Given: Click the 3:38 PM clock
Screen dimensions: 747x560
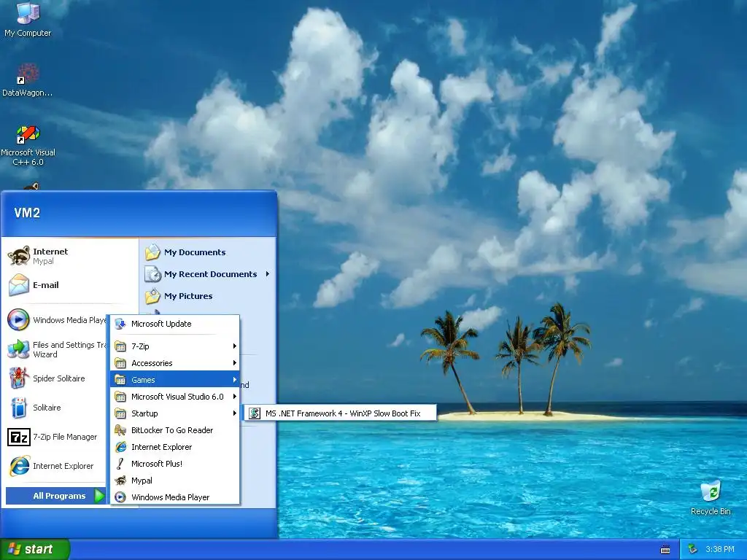Looking at the screenshot, I should click(720, 550).
